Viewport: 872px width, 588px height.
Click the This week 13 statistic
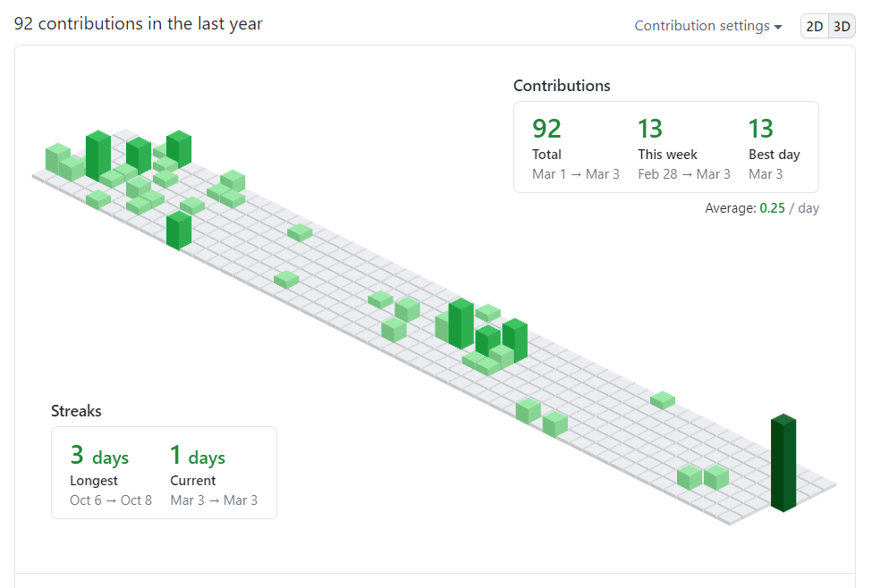point(650,129)
